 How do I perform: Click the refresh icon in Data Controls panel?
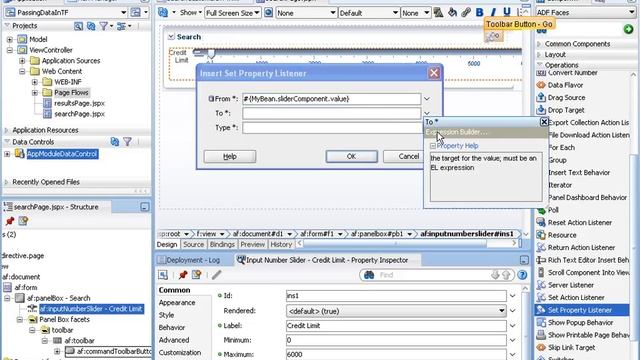click(115, 142)
